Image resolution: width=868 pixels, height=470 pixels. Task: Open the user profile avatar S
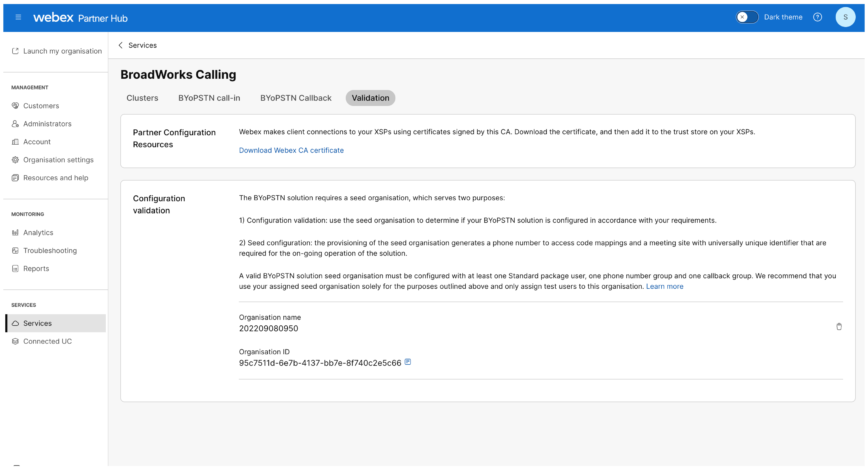point(845,17)
